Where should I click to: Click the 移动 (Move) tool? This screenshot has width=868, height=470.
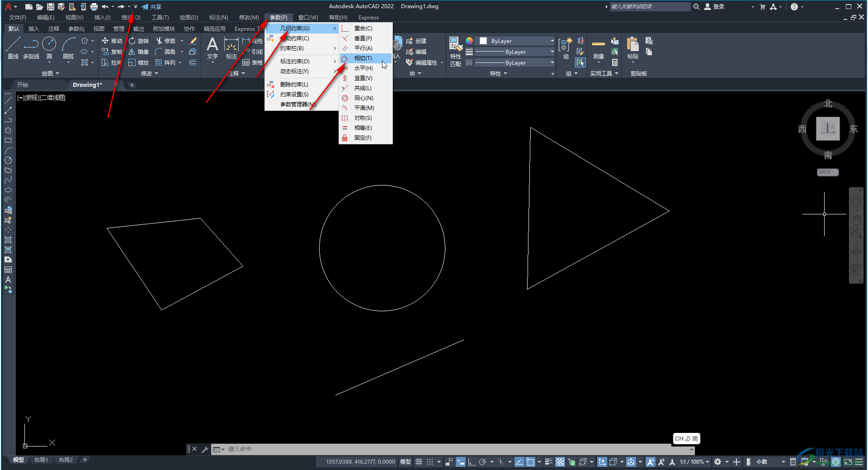click(112, 41)
